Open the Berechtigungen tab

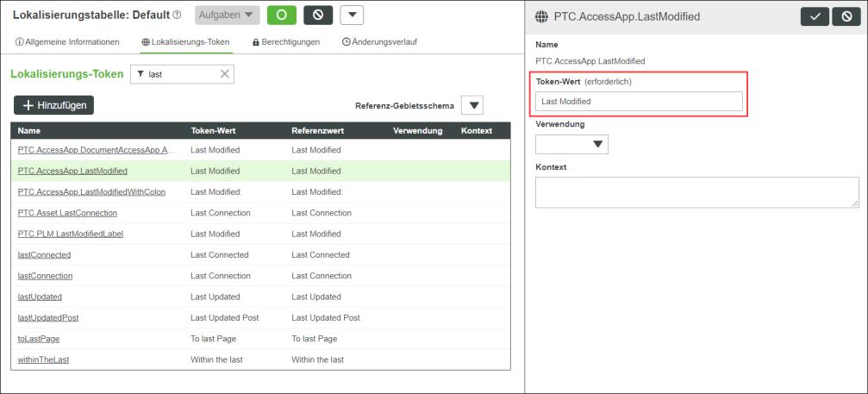click(x=286, y=42)
